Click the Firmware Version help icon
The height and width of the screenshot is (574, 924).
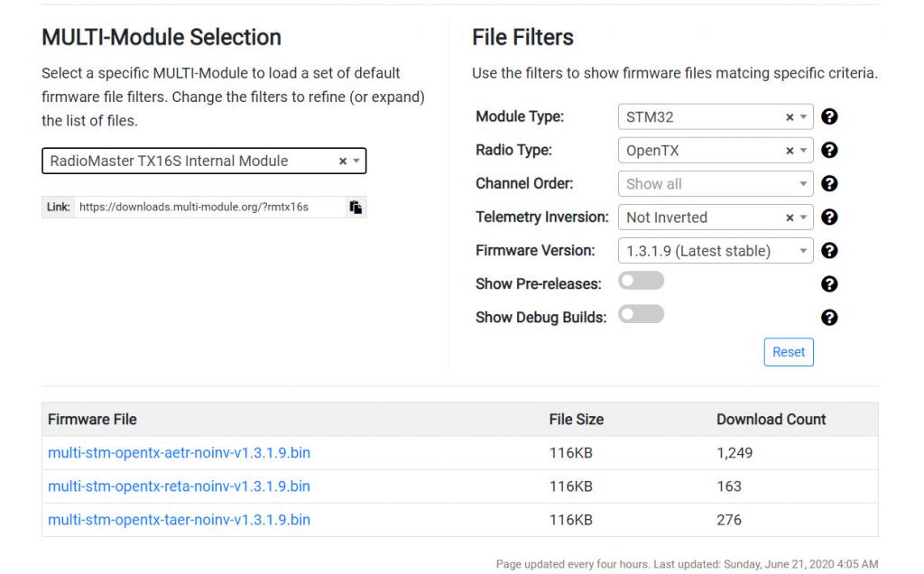click(x=829, y=251)
